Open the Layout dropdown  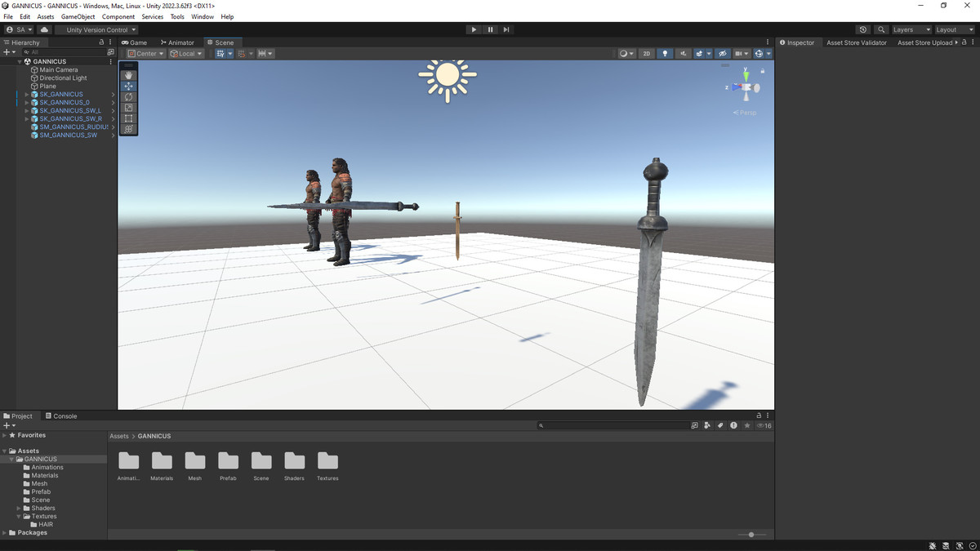[955, 29]
